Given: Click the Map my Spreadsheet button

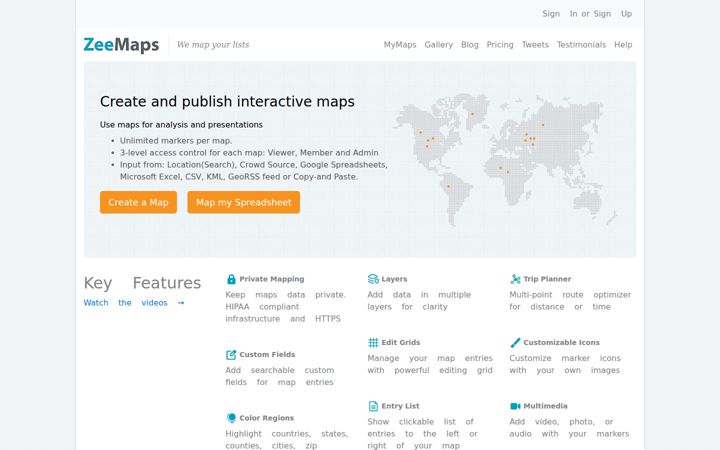Looking at the screenshot, I should pyautogui.click(x=243, y=202).
